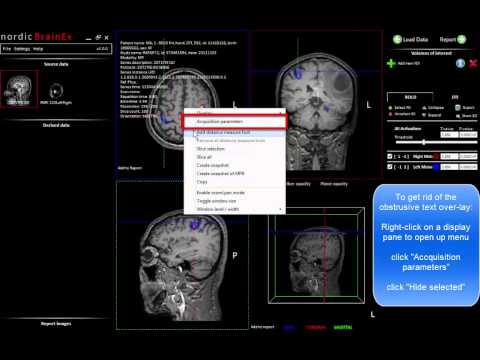The width and height of the screenshot is (480, 360).
Task: Click the Report label
Action: click(448, 39)
